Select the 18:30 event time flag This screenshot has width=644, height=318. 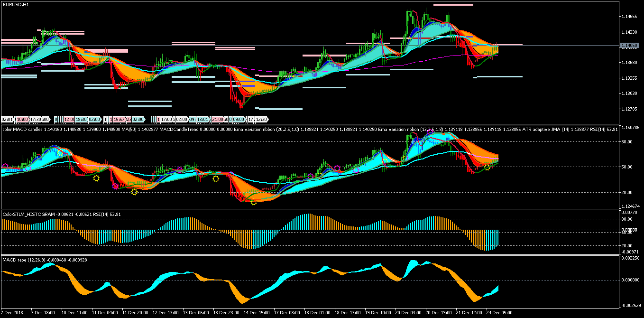pyautogui.click(x=82, y=119)
